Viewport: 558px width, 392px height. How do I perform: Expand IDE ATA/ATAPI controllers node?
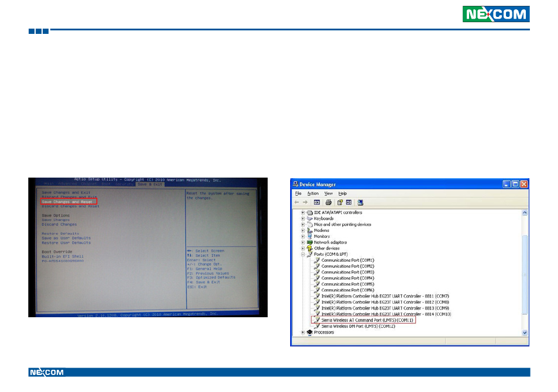point(303,213)
